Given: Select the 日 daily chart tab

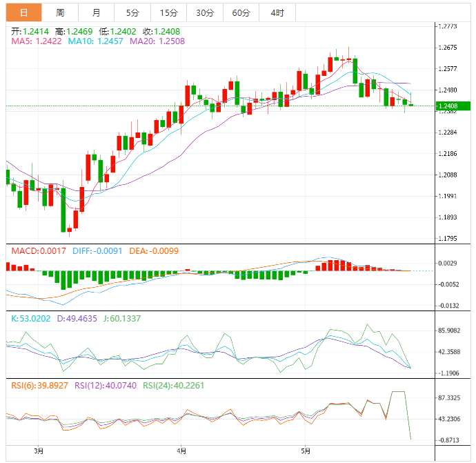Looking at the screenshot, I should [24, 12].
